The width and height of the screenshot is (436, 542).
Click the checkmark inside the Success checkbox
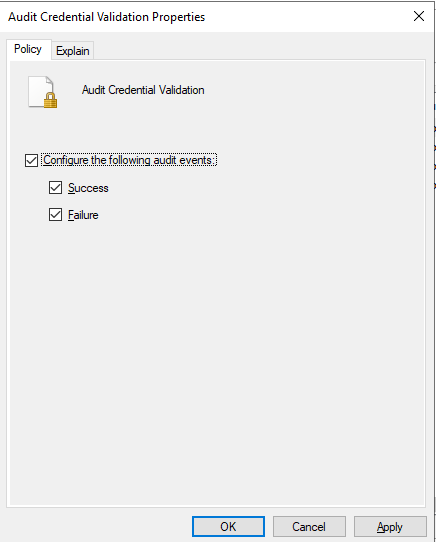pyautogui.click(x=55, y=188)
